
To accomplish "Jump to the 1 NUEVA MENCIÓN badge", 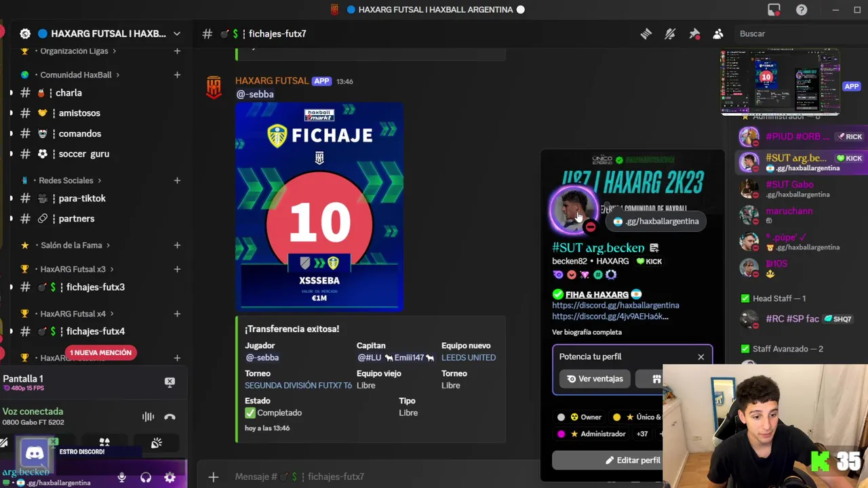I will pos(100,352).
